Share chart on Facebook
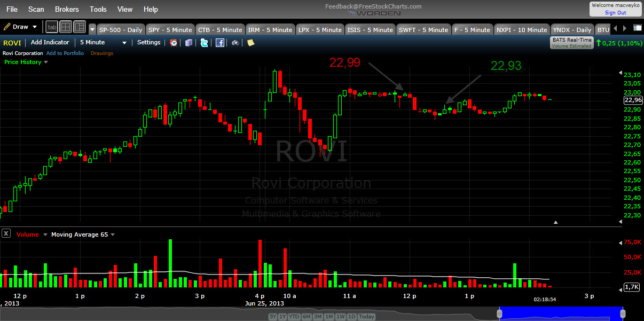 click(219, 43)
